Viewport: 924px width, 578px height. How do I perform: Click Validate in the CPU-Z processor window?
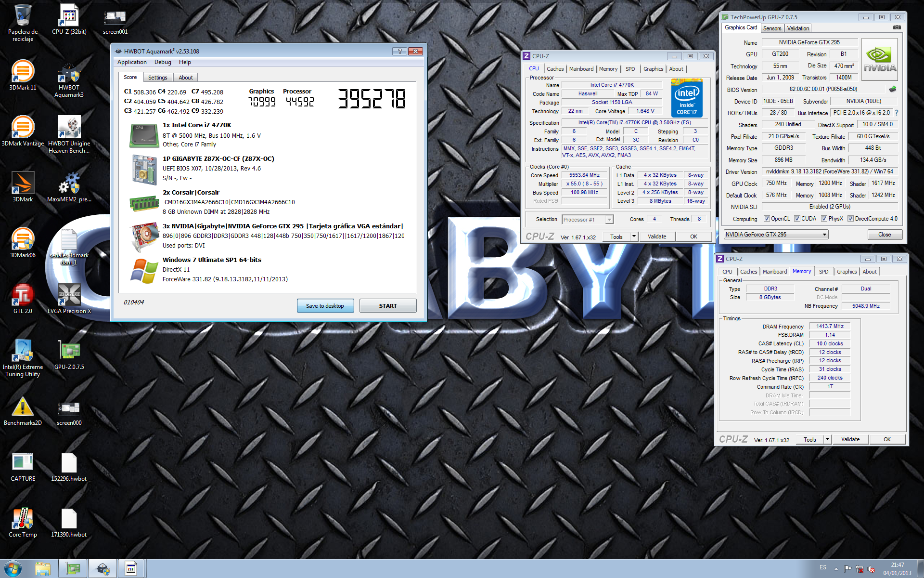click(657, 236)
